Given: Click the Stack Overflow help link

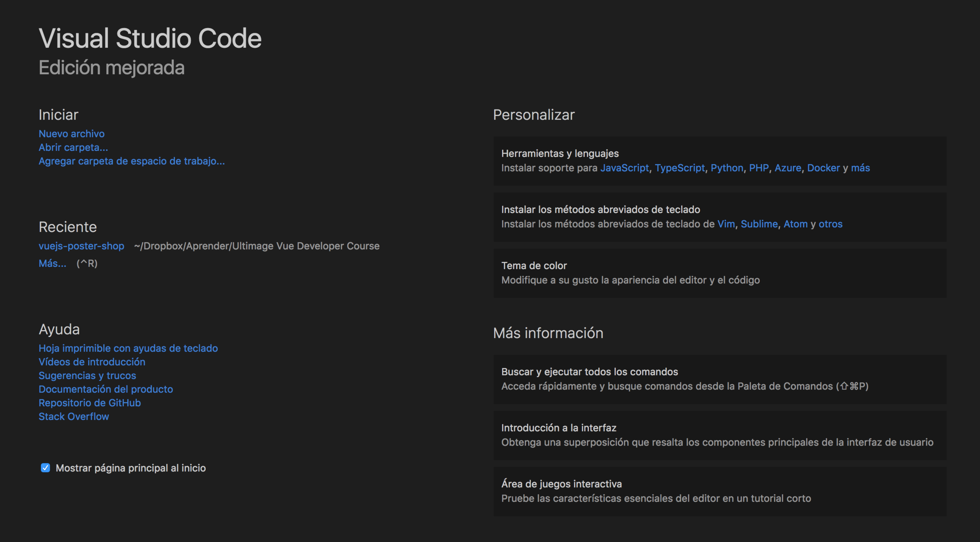Looking at the screenshot, I should (x=74, y=416).
